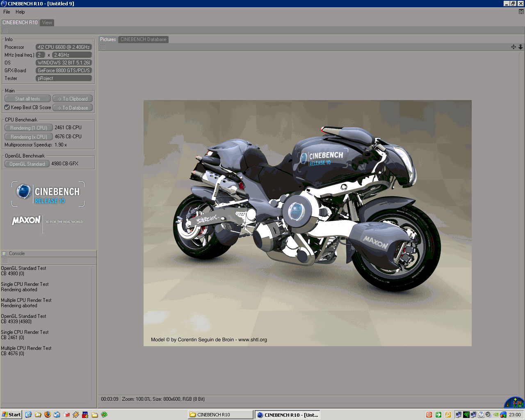Click the 2.4GHz frequency field
525x420 pixels.
72,55
